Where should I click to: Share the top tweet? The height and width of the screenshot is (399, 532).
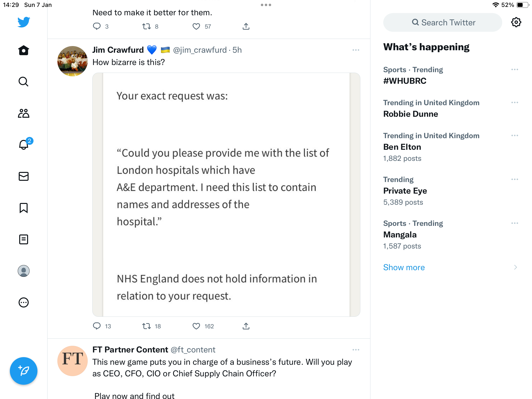coord(246,26)
